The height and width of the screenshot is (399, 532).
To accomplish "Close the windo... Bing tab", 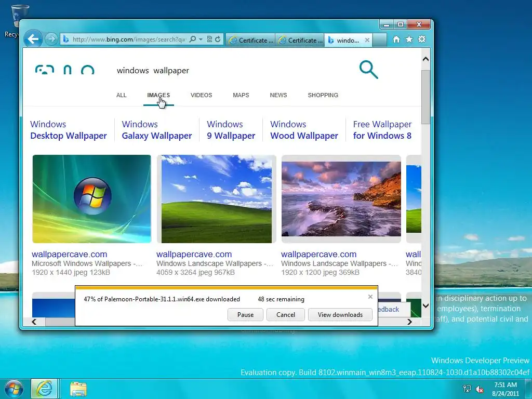I will (367, 40).
